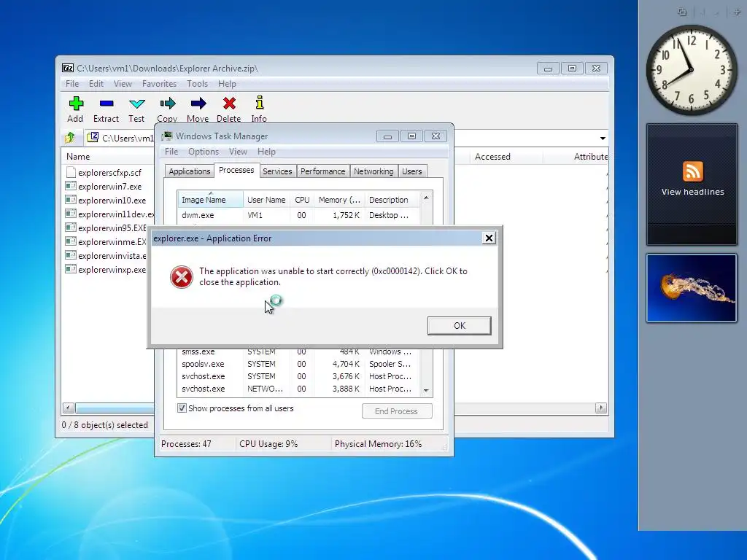Select explorerscfxp.scf file icon

[x=71, y=172]
